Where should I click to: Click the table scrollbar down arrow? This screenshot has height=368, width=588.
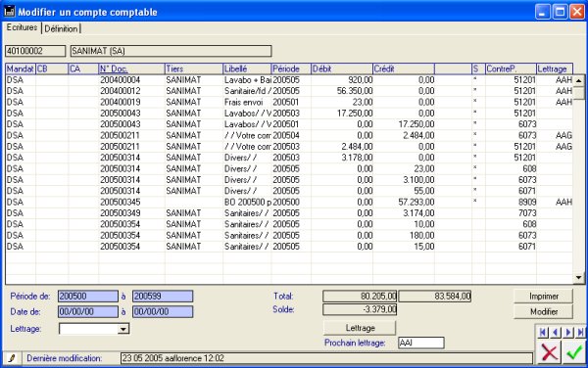[578, 277]
